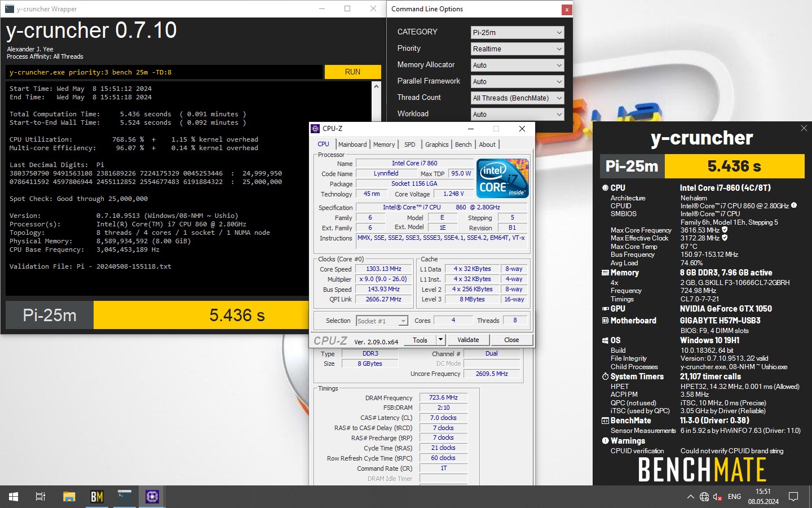Click the OS Windows icon in BenchMate

[605, 340]
